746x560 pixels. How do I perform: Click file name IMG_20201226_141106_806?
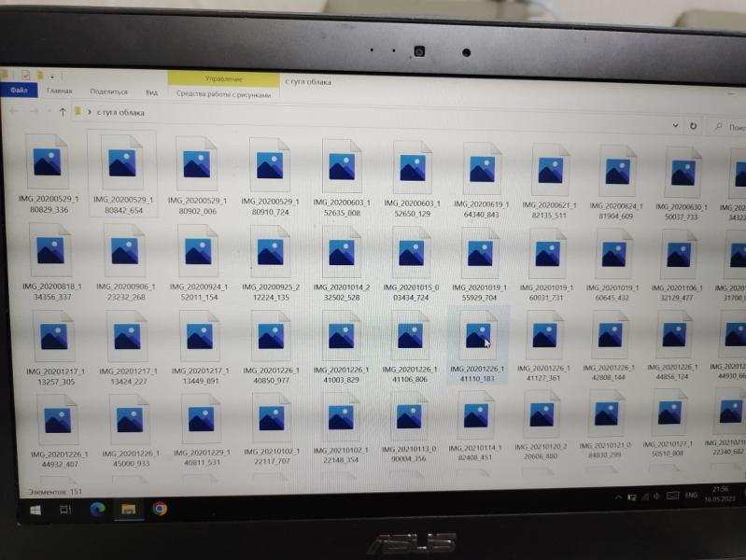[410, 374]
